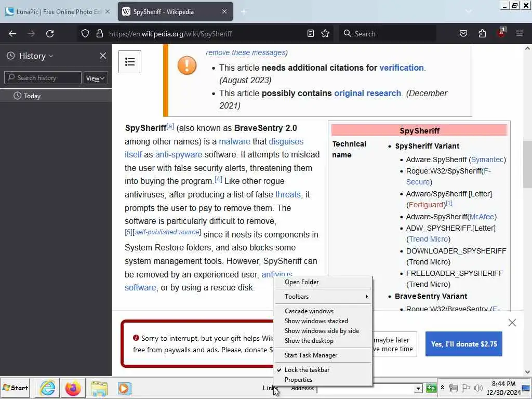Viewport: 532px width, 399px height.
Task: Select Show windows stacked
Action: coord(323,321)
